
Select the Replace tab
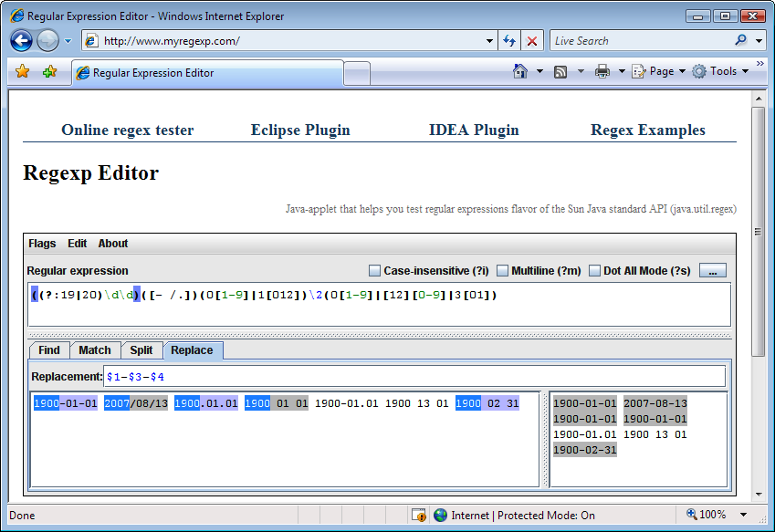[x=192, y=350]
